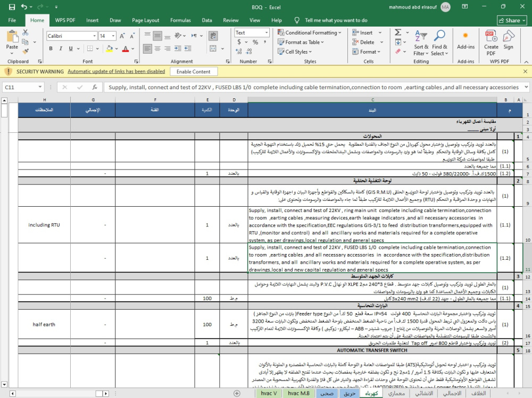The image size is (532, 398).
Task: Open Find & Select magnifier
Action: (x=440, y=43)
